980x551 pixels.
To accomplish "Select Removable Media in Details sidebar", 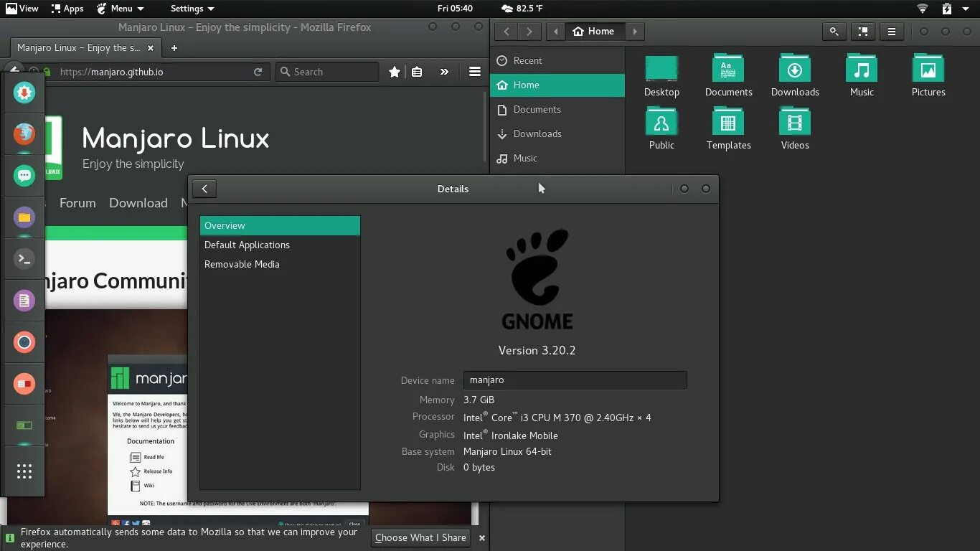I will [x=280, y=264].
